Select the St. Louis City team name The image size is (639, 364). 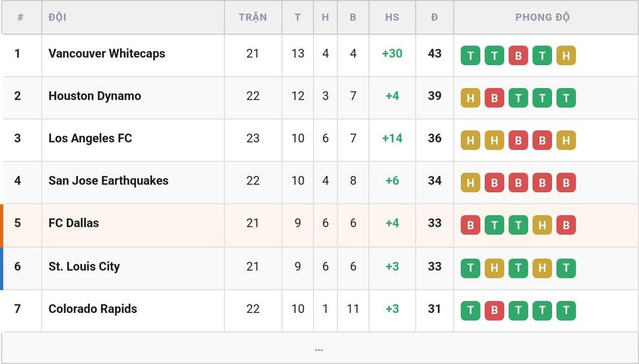[x=84, y=266]
